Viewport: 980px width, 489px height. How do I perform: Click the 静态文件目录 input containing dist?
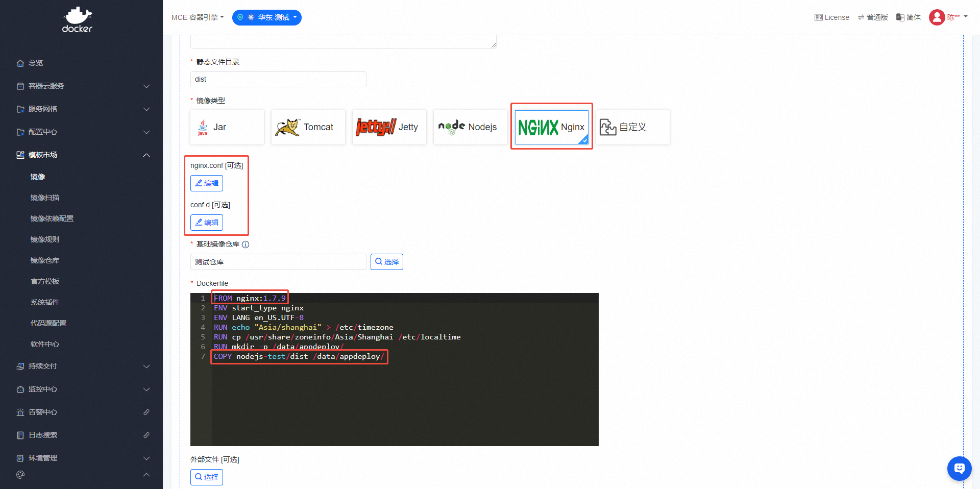point(278,79)
